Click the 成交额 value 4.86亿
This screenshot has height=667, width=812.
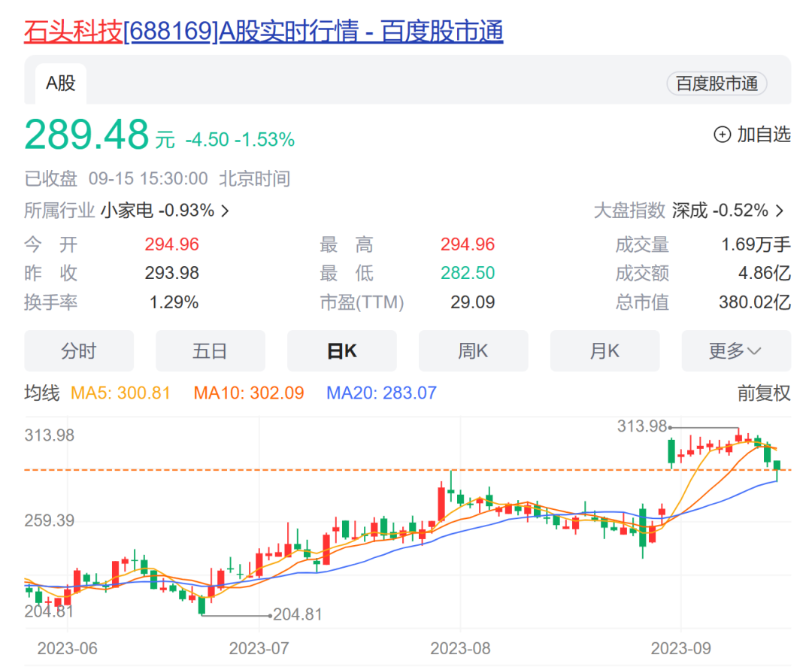point(765,273)
